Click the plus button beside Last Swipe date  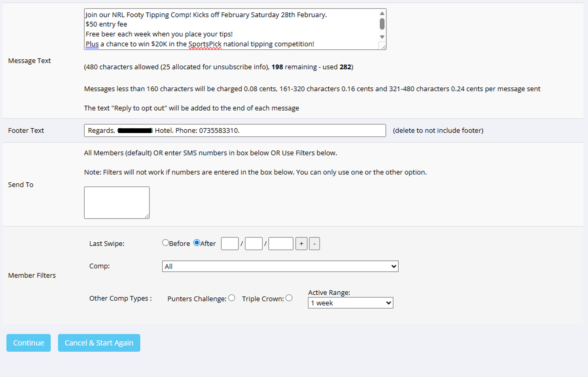pyautogui.click(x=301, y=244)
